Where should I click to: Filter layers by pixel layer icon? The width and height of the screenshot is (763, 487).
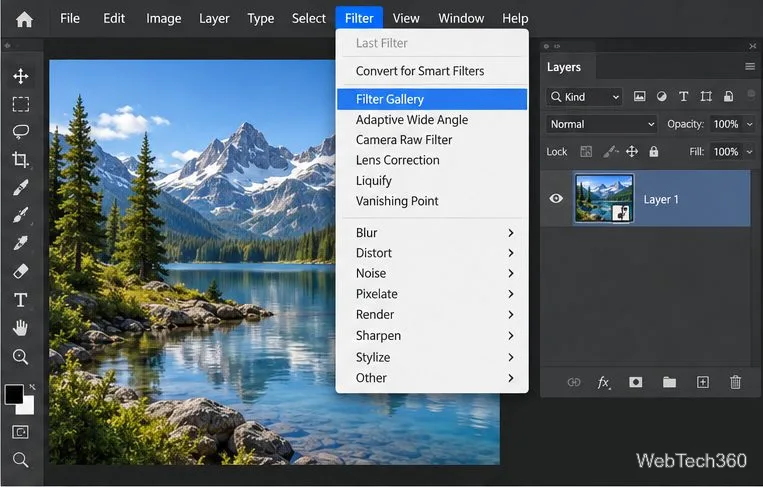coord(639,96)
